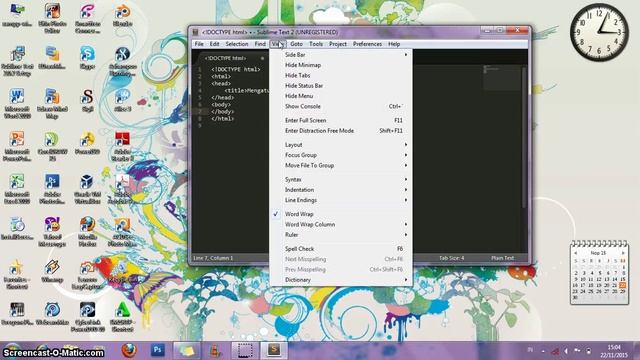Open the Tools menu
Screen dimensions: 640x360
(316, 44)
